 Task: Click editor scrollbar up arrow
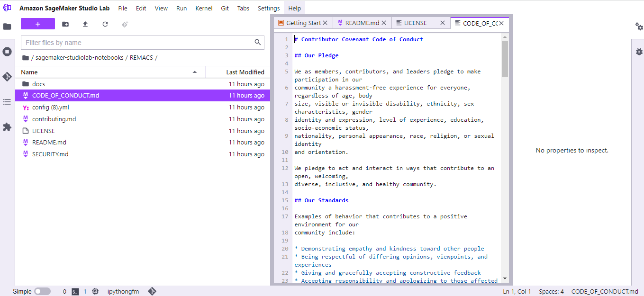[505, 36]
